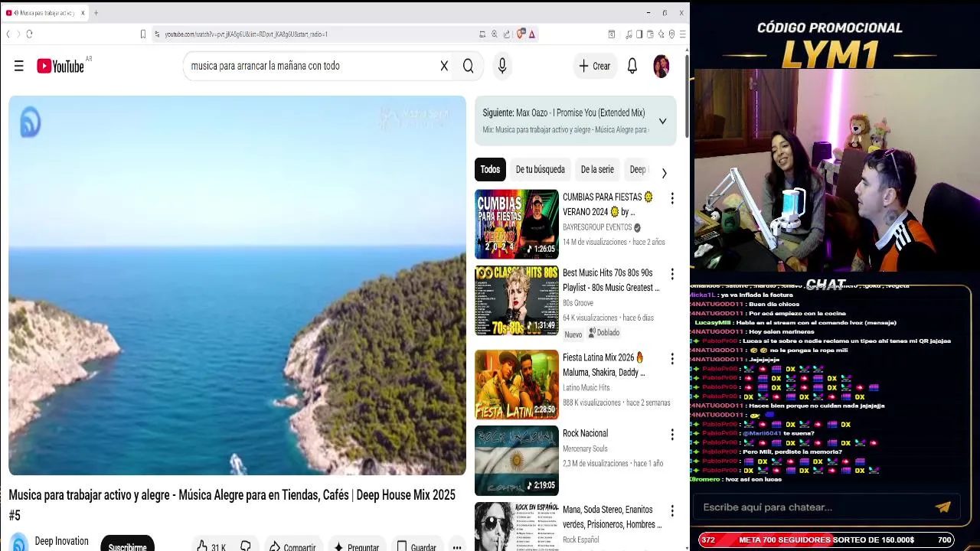Open the browser hamburger menu
Image resolution: width=980 pixels, height=551 pixels.
[x=682, y=34]
